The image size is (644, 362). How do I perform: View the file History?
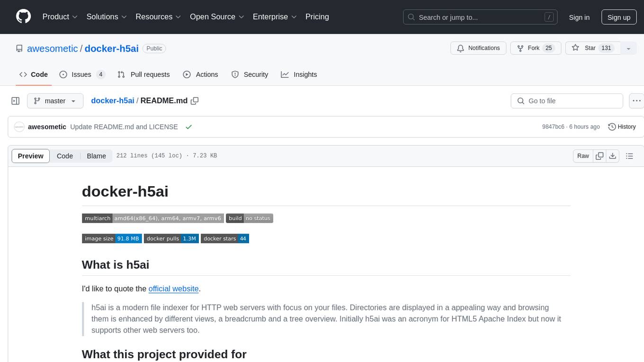click(622, 127)
